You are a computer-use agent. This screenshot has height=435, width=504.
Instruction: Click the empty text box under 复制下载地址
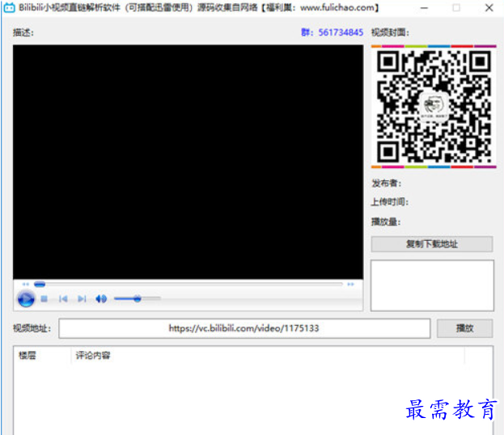coord(432,285)
